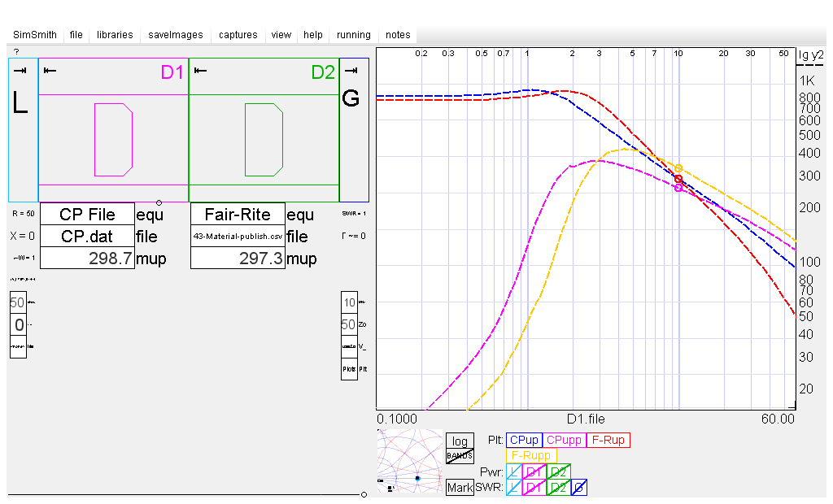Edit the generator value field showing 10
Image resolution: width=833 pixels, height=504 pixels.
(x=349, y=302)
